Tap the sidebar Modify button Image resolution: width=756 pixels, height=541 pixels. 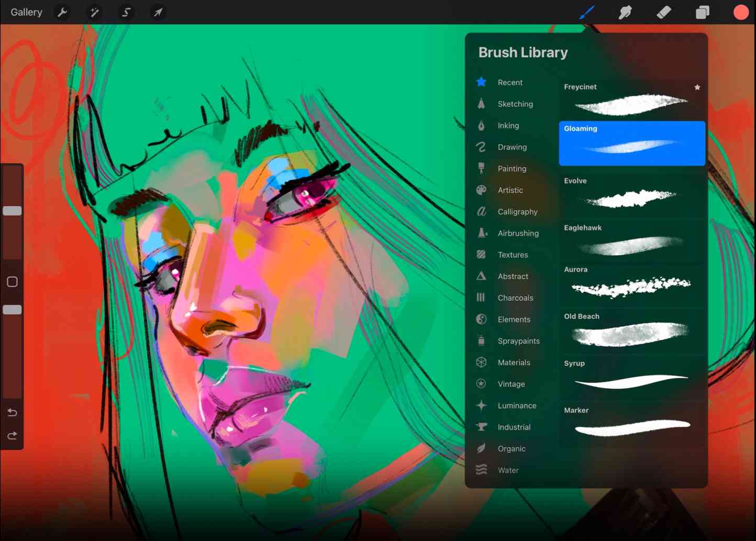(12, 282)
